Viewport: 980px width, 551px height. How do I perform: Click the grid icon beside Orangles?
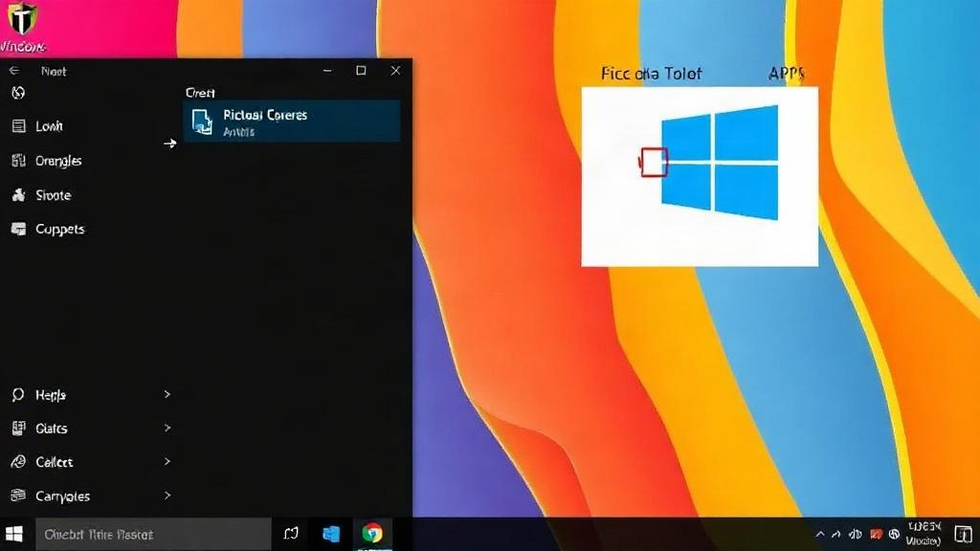click(x=19, y=161)
